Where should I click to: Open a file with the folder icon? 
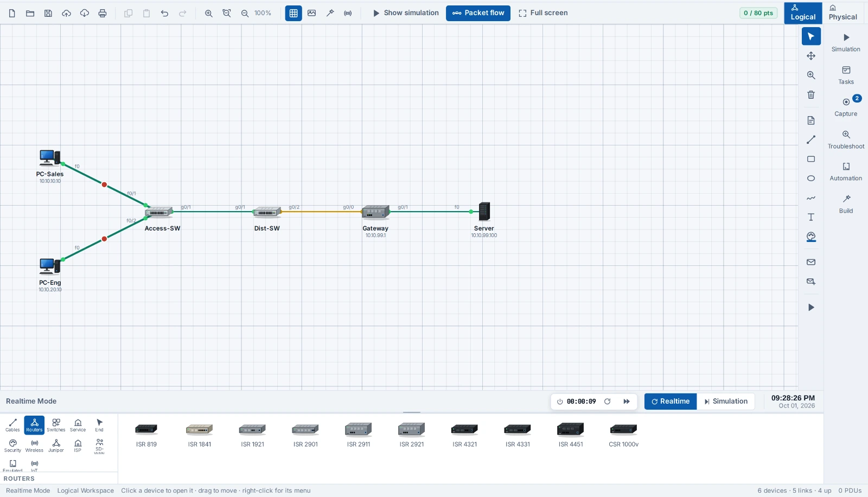point(30,13)
